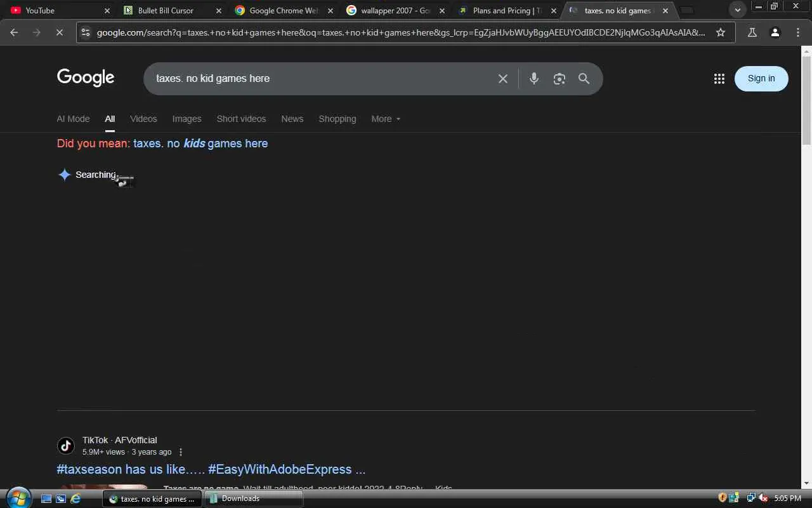This screenshot has width=812, height=508.
Task: Filter results by News
Action: pos(292,119)
